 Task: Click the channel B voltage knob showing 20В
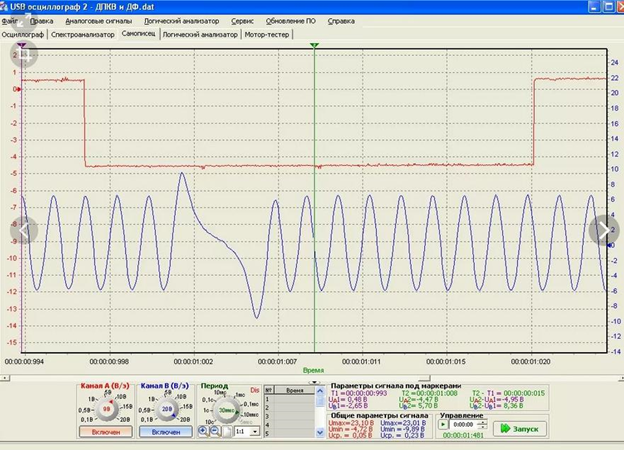pos(166,409)
